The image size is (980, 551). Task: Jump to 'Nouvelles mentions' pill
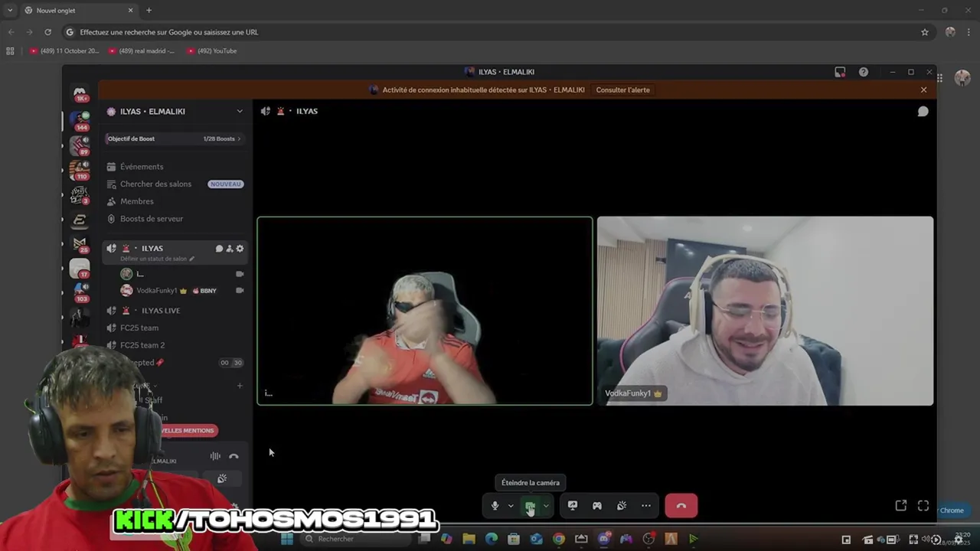point(188,430)
